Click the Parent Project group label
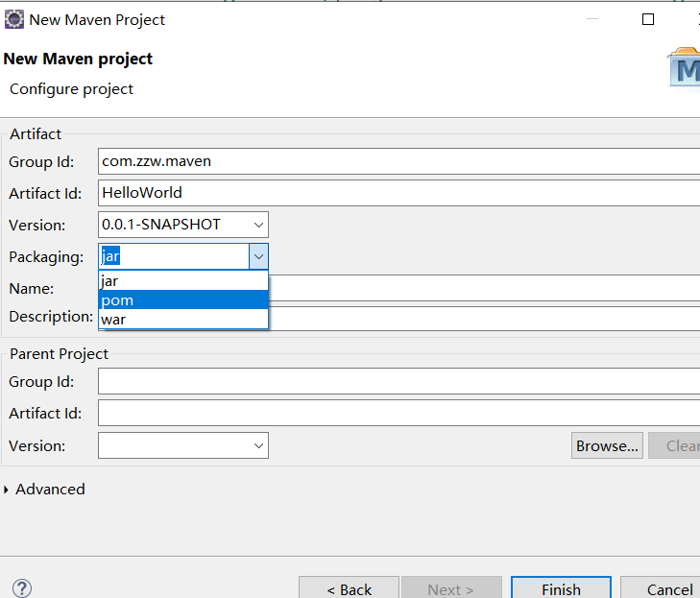Screen dimensions: 700x598 [59, 354]
